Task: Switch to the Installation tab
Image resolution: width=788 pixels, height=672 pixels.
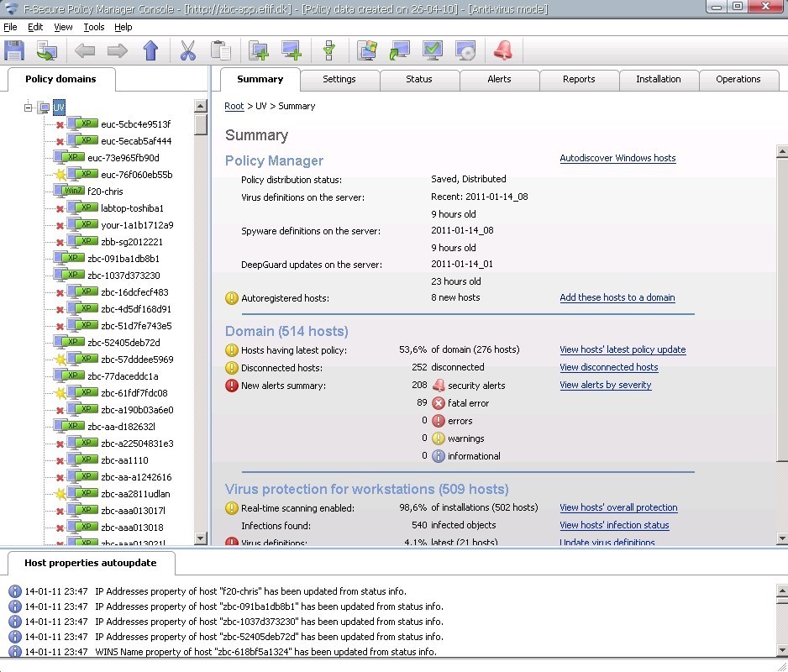Action: [659, 79]
